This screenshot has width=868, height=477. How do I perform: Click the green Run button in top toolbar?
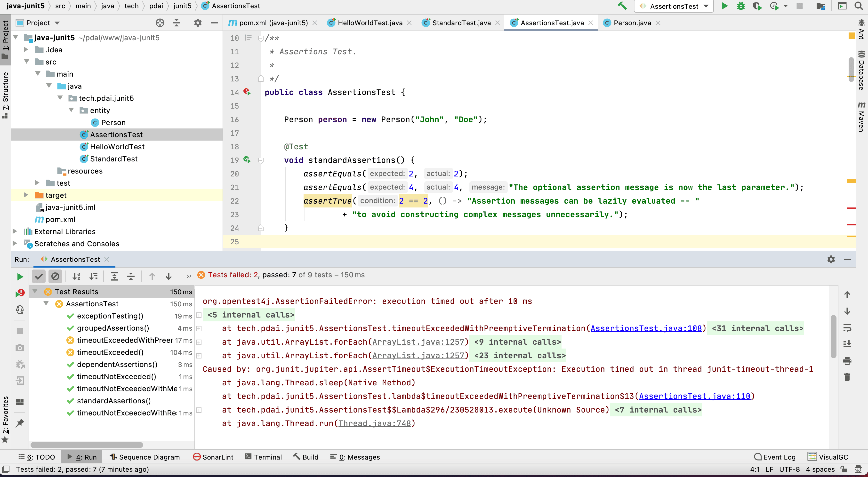click(724, 6)
